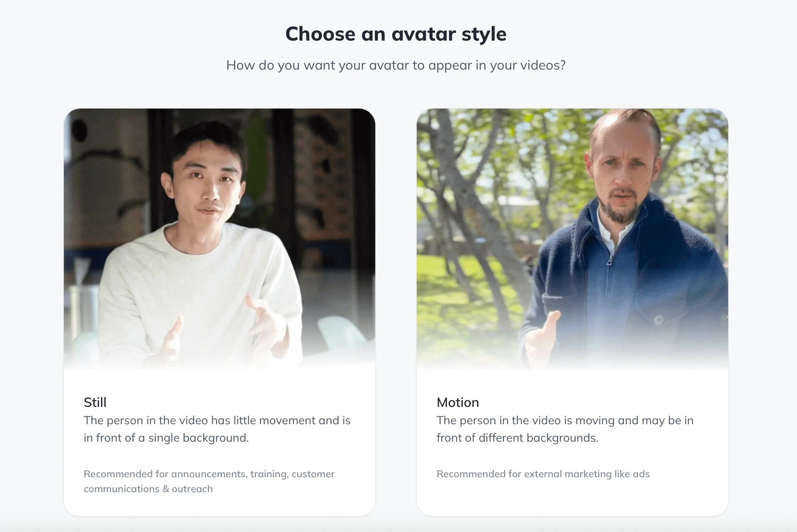The image size is (797, 532).
Task: Select the Motion avatar style card
Action: pos(572,312)
